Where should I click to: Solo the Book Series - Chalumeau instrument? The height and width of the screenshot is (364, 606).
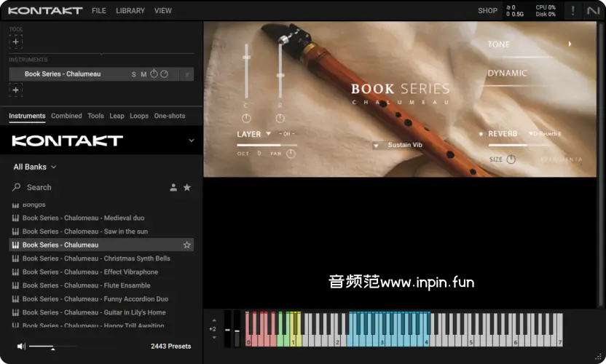coord(134,74)
